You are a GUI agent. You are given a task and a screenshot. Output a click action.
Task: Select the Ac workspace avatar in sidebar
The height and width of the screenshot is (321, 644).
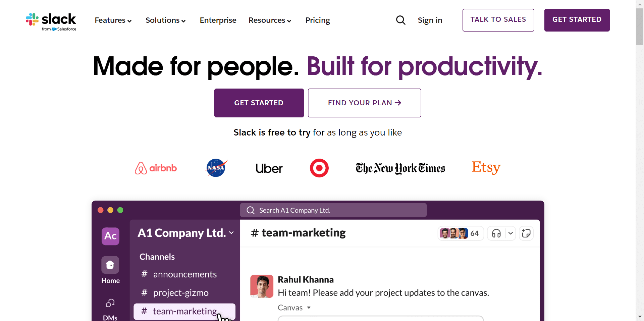click(x=110, y=236)
